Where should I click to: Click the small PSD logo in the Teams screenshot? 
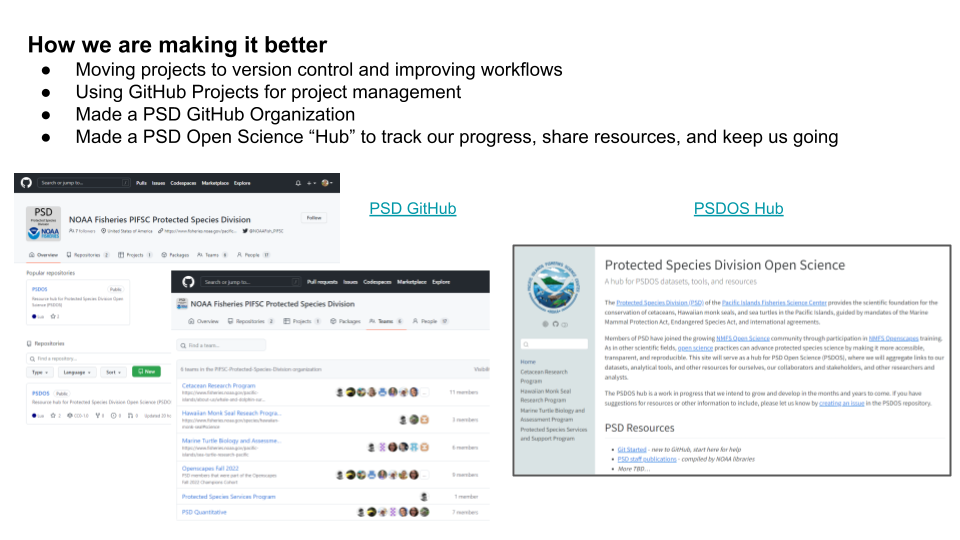coord(182,304)
